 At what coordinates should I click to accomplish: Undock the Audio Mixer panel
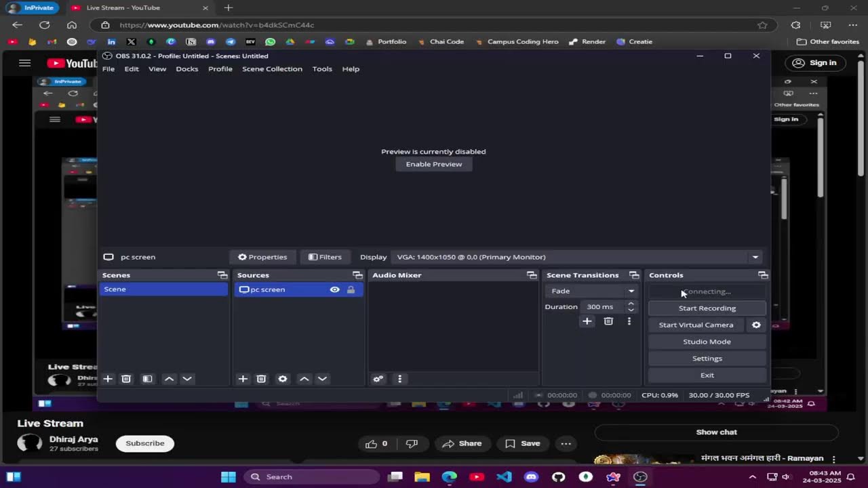(x=532, y=275)
